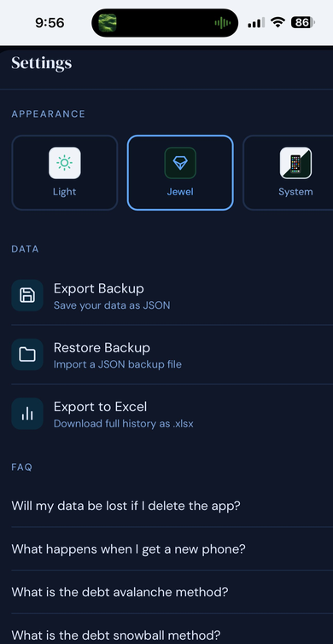Open Export Backup option
333x644 pixels.
(172, 296)
